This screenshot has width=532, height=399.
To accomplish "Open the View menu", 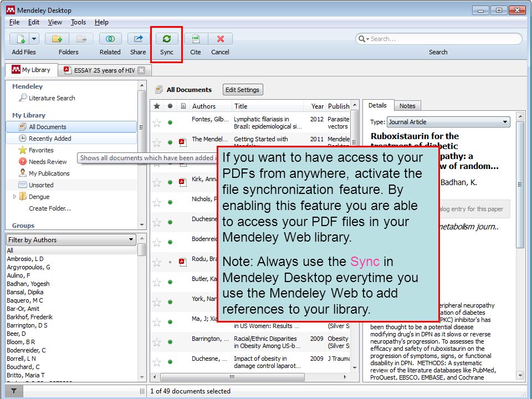I will (55, 22).
